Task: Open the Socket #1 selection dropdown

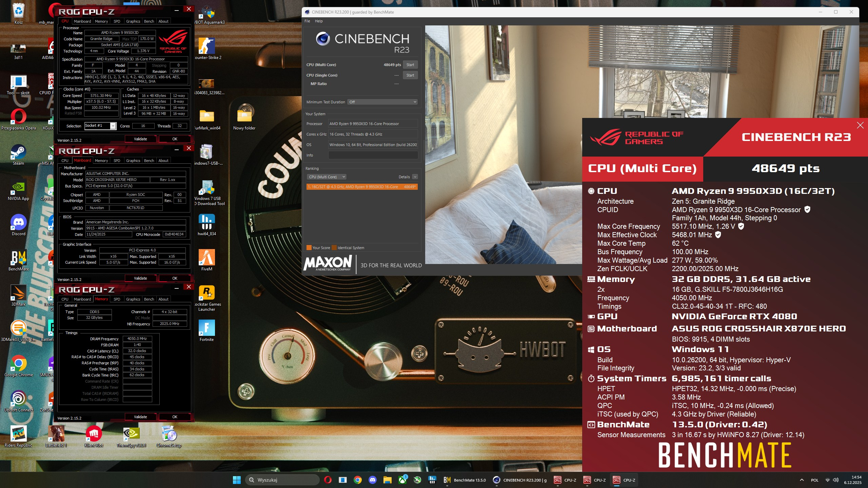Action: [x=113, y=126]
